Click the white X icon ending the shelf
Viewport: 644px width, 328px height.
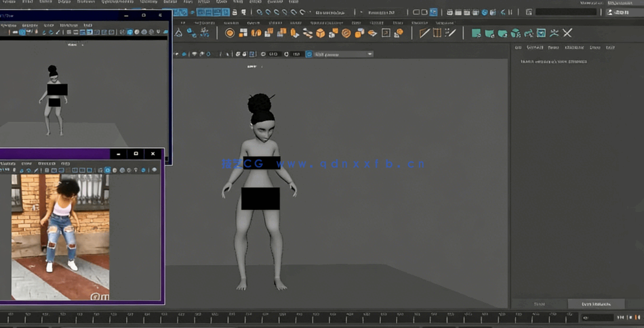567,33
